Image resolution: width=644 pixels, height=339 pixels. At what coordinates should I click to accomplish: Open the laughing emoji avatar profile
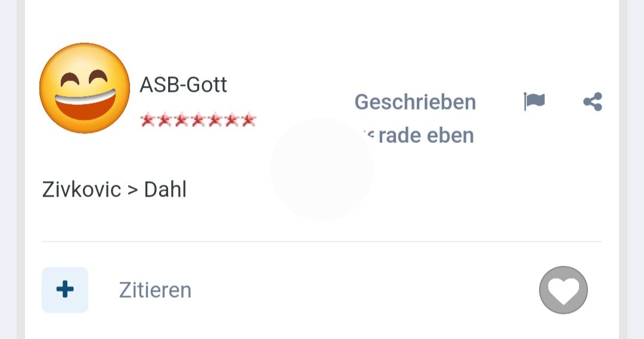click(85, 88)
